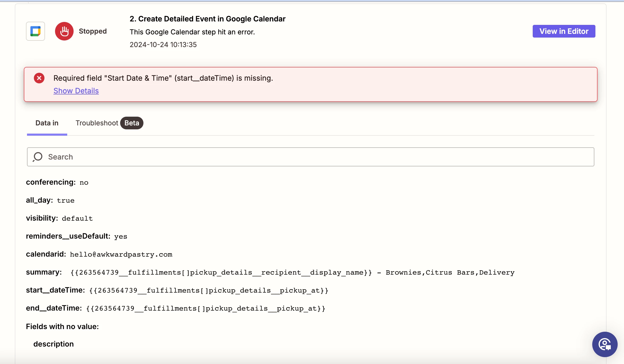This screenshot has height=364, width=624.
Task: Click the search magnifier icon
Action: tap(38, 157)
